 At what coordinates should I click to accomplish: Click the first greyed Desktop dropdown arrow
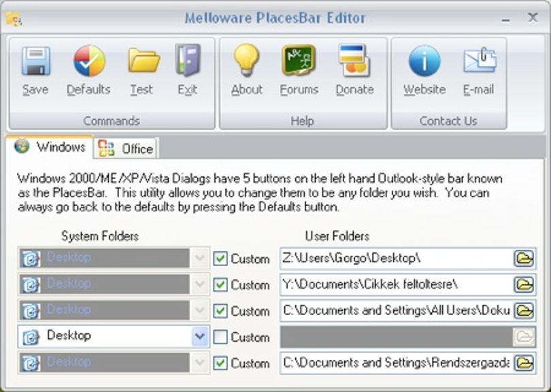click(x=200, y=258)
